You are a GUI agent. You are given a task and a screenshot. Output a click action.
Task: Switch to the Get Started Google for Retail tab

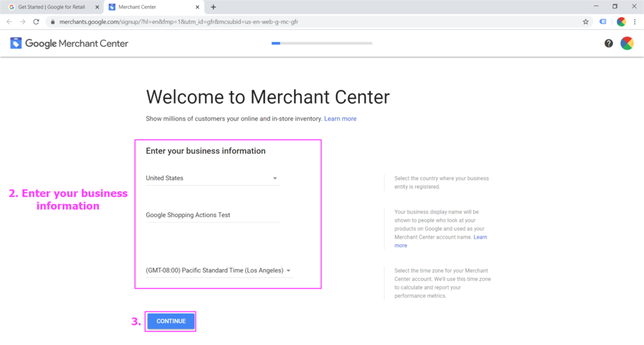click(x=52, y=7)
